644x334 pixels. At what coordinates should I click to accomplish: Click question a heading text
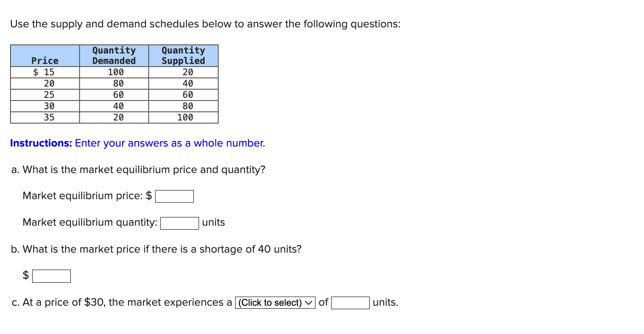point(138,170)
